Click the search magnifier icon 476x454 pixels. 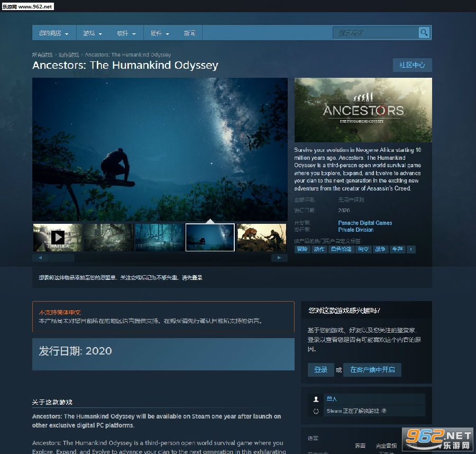coord(424,33)
